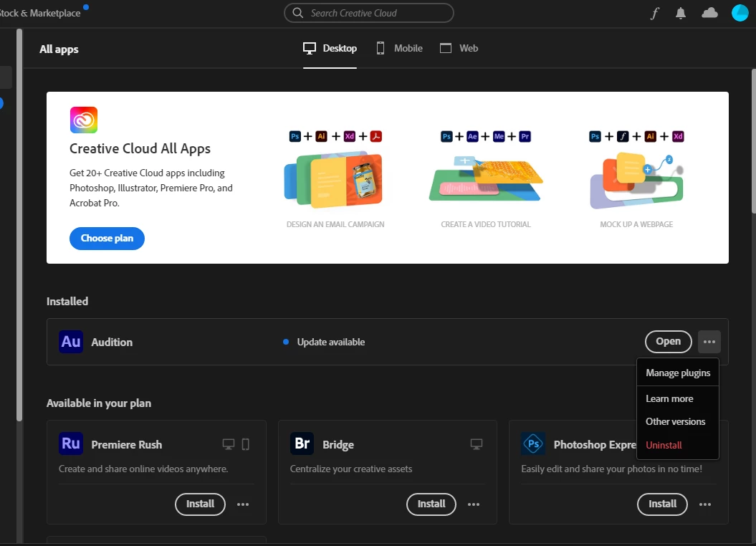Click the search magnifier icon
Screen dimensions: 756x546
[x=298, y=13]
